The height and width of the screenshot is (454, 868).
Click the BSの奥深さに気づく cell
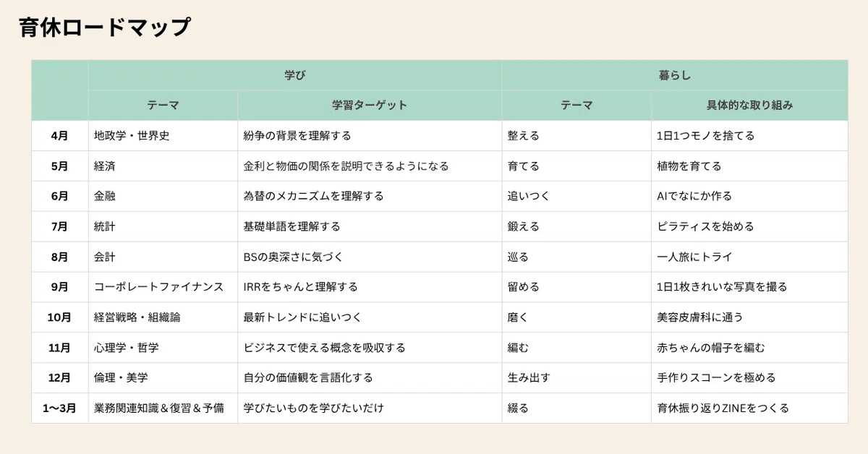point(370,257)
